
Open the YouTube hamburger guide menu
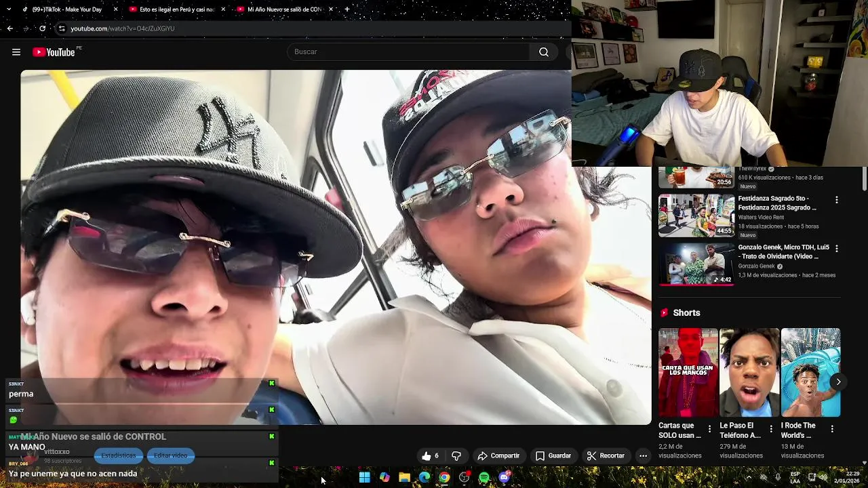coord(16,52)
